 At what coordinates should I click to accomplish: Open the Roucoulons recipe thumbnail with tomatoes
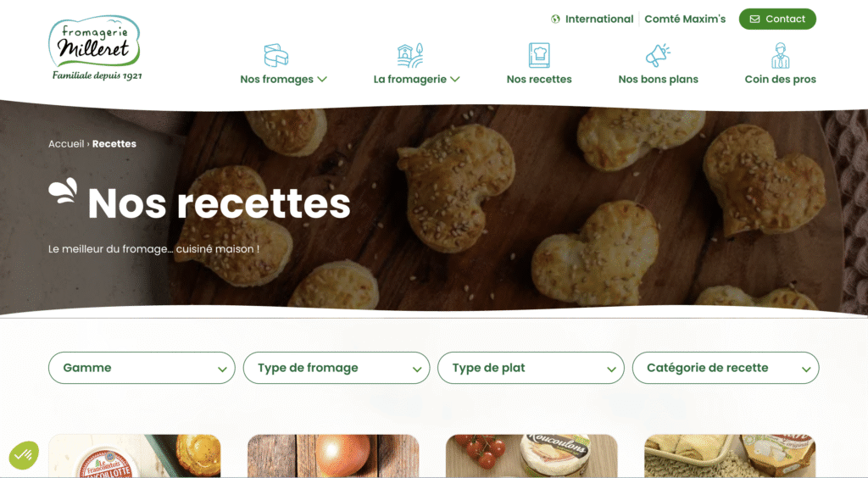click(x=531, y=456)
